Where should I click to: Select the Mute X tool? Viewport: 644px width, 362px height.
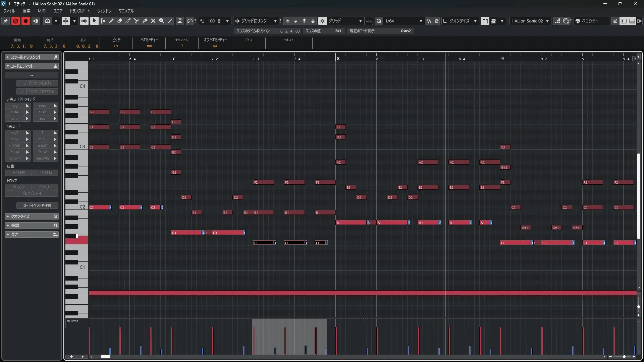pyautogui.click(x=153, y=21)
